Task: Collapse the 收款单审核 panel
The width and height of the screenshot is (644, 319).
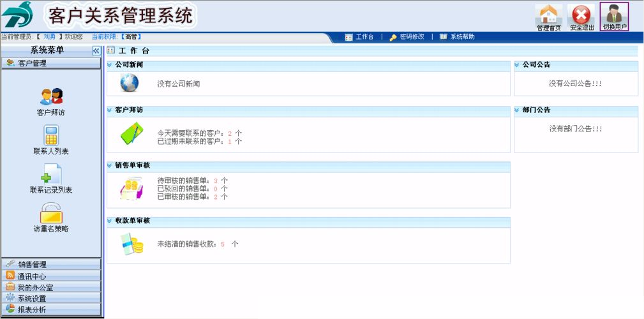Action: (109, 221)
